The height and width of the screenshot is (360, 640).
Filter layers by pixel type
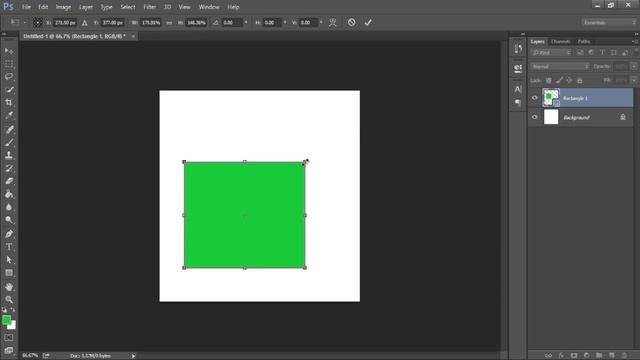580,53
